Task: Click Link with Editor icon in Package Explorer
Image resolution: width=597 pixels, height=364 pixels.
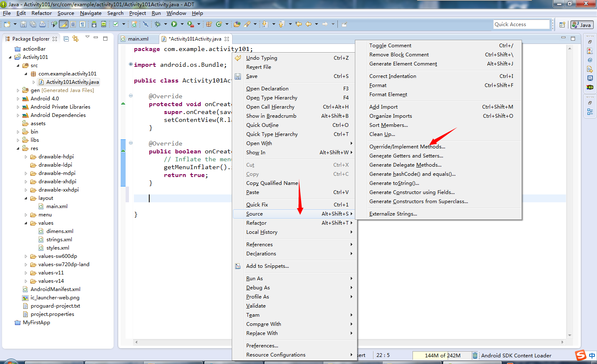Action: point(75,39)
